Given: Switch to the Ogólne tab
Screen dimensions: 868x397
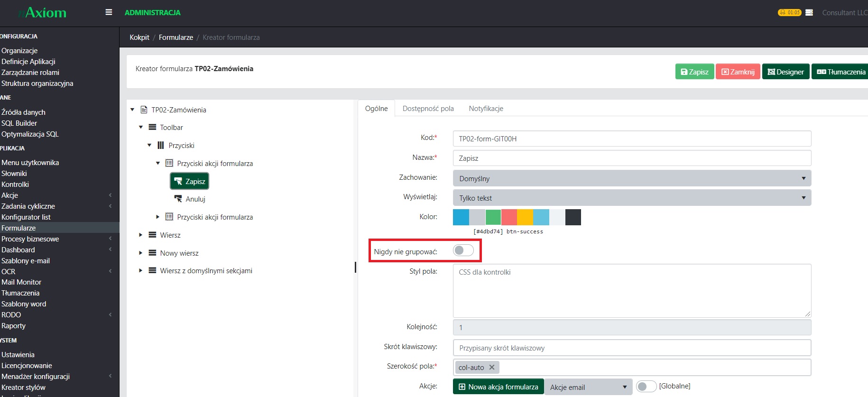Looking at the screenshot, I should tap(377, 108).
